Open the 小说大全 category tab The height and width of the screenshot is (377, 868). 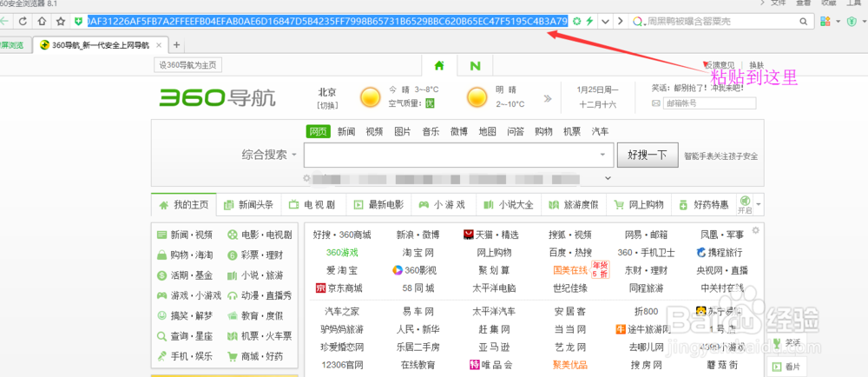point(508,205)
